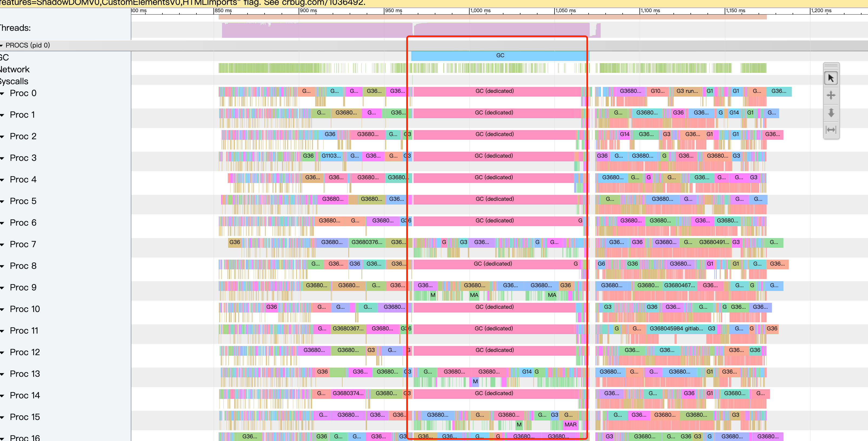This screenshot has height=441, width=868.
Task: Click GC (dedicated) slice on Proc 14
Action: pos(494,393)
